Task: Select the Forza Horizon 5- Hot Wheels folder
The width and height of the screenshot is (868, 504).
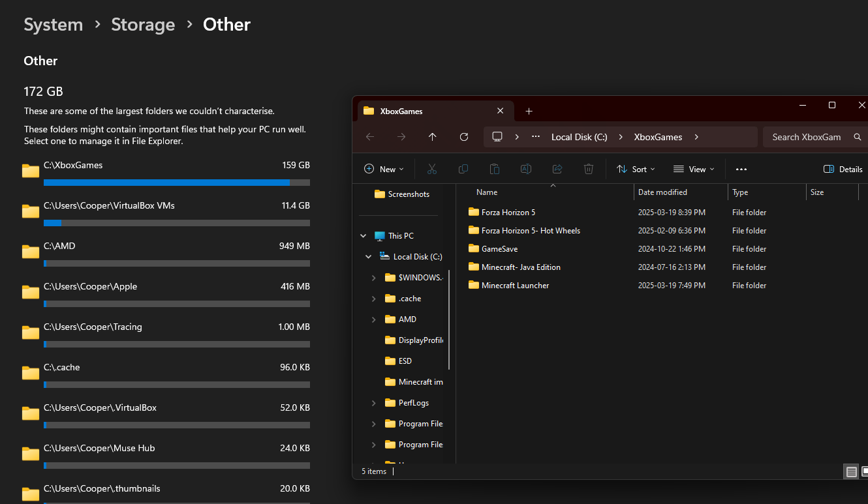Action: 524,231
